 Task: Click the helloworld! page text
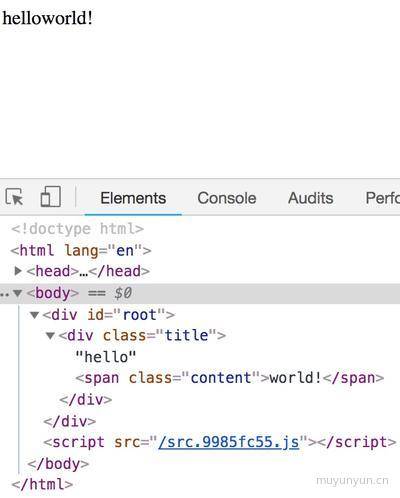[x=48, y=18]
